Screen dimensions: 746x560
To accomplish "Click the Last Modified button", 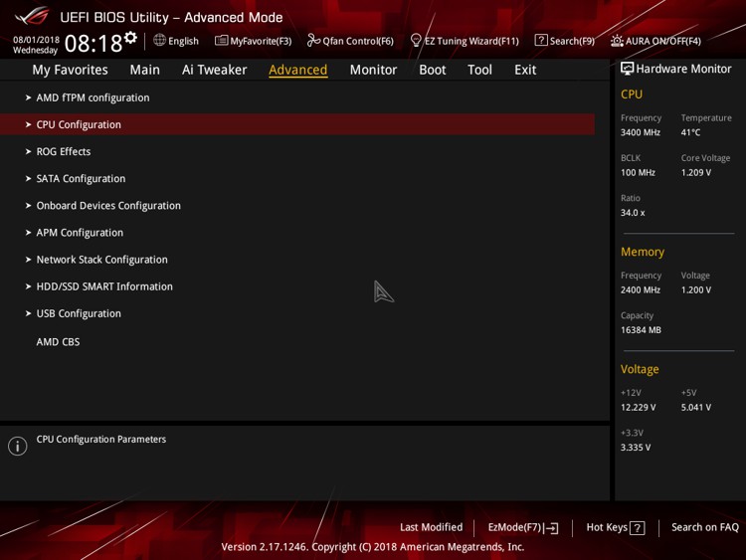I will click(x=431, y=527).
